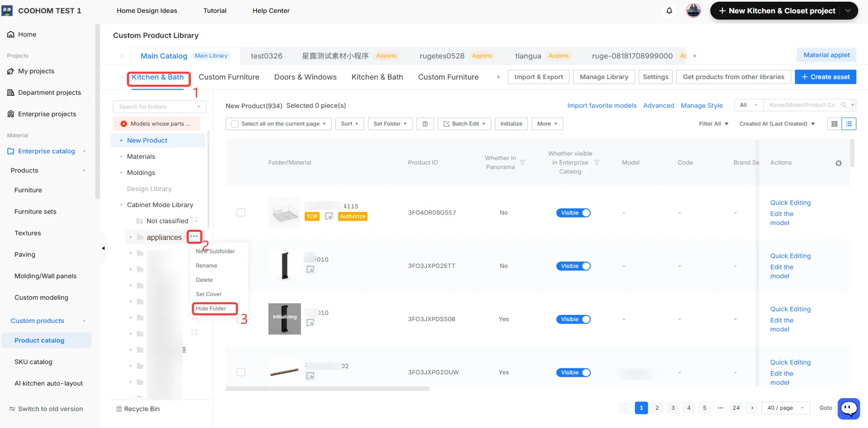This screenshot has height=428, width=868.
Task: Open the Sort dropdown
Action: coord(349,124)
